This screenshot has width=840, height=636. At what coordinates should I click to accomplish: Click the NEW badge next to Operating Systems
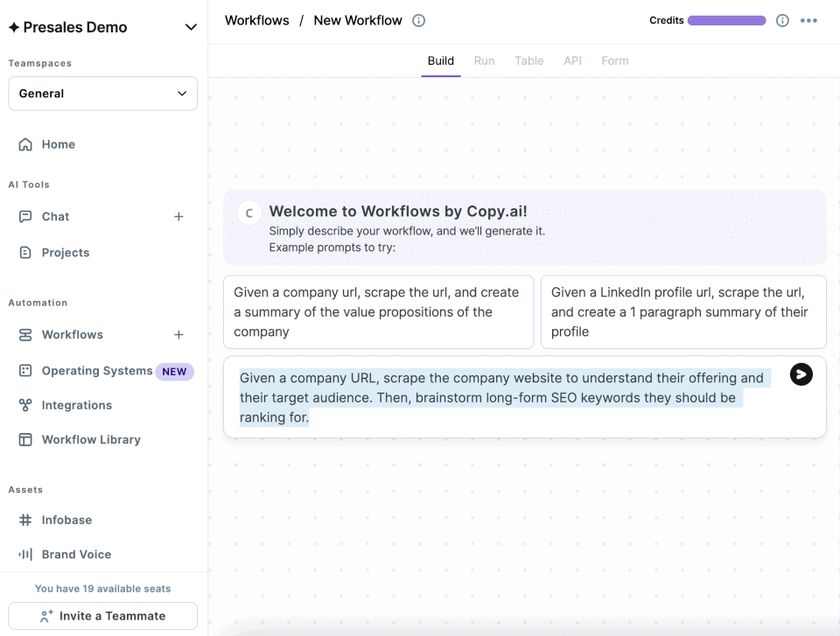click(175, 372)
